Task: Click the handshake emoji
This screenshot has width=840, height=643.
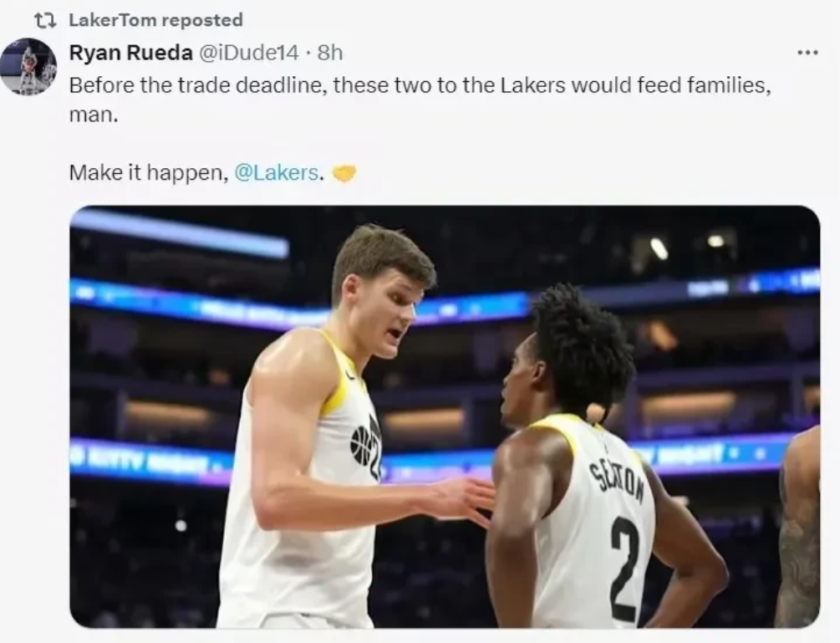Action: pyautogui.click(x=344, y=174)
